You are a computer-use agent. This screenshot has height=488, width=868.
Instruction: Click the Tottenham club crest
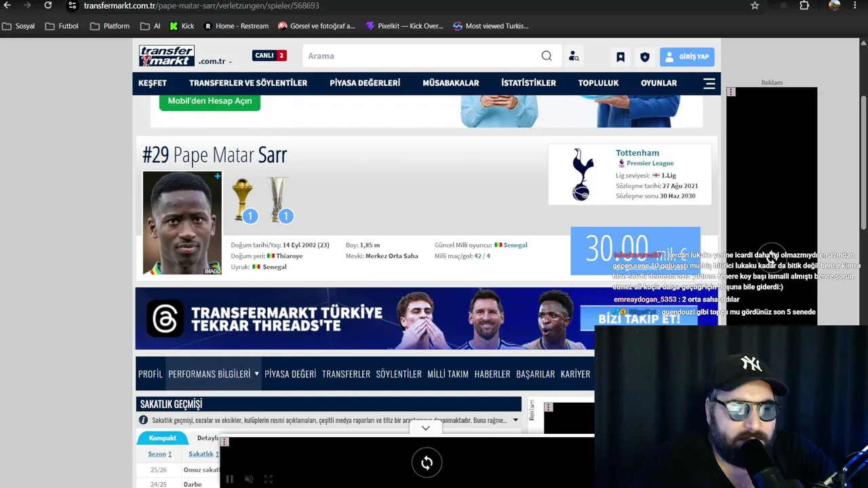pos(582,174)
